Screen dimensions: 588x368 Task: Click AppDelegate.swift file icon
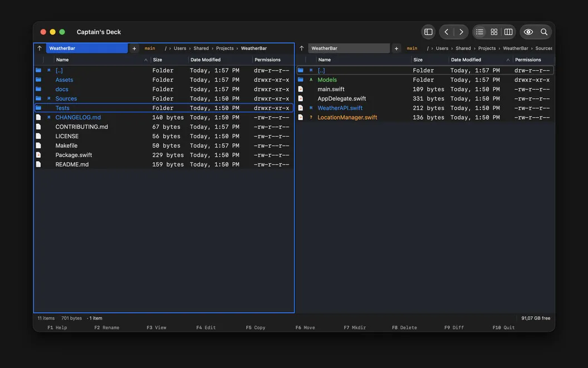[300, 98]
